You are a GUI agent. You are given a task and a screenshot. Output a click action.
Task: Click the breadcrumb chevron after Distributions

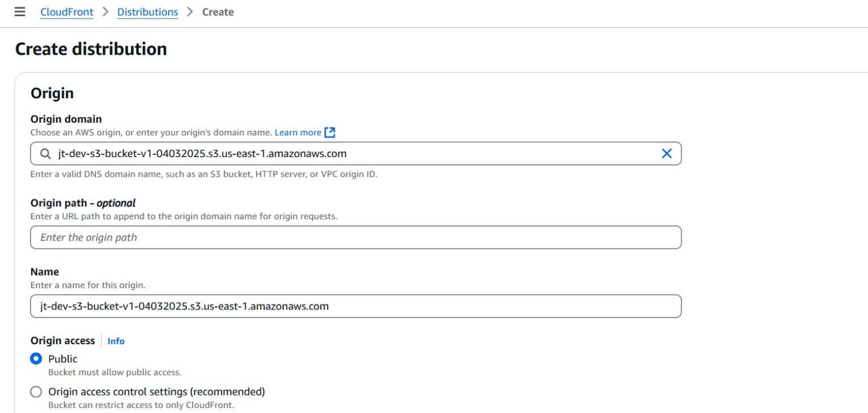pyautogui.click(x=189, y=11)
